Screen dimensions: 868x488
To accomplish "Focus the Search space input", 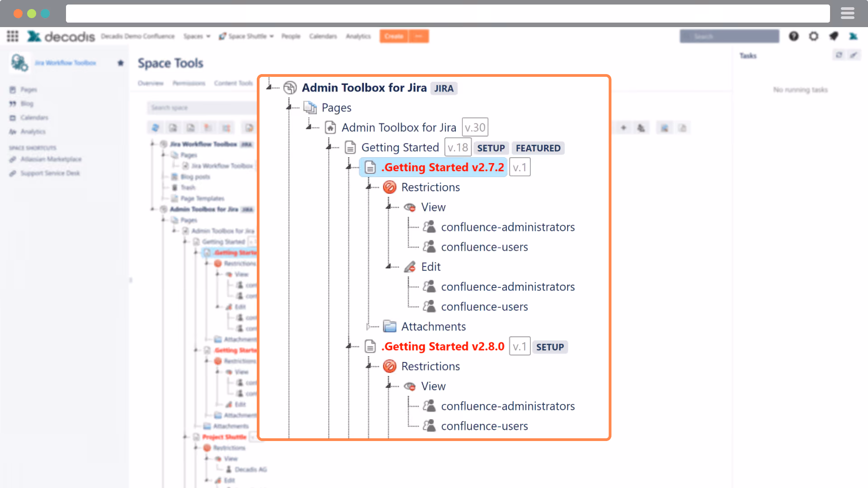I will click(202, 108).
